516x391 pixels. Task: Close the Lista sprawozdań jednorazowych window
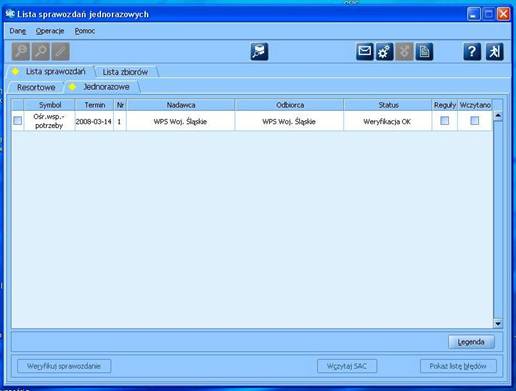click(x=504, y=14)
